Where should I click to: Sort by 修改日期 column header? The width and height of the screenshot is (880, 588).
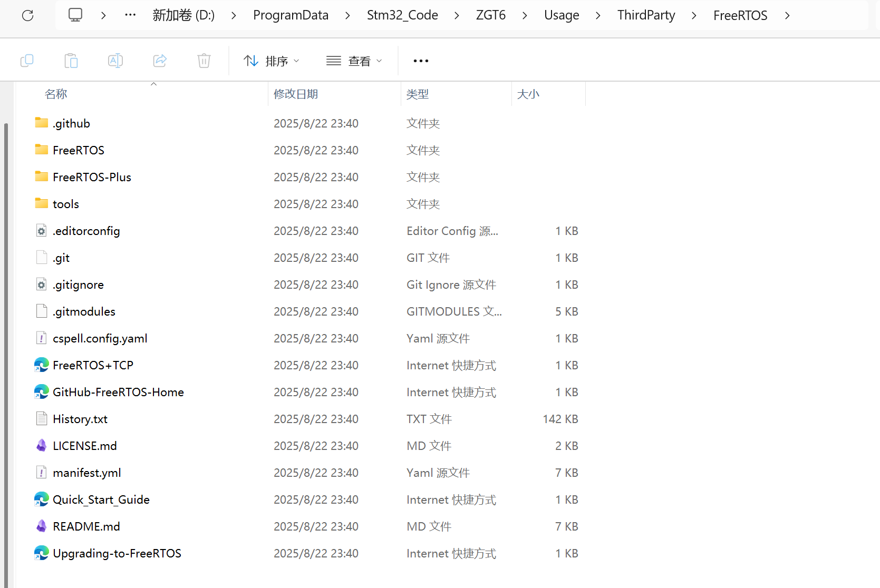point(296,94)
